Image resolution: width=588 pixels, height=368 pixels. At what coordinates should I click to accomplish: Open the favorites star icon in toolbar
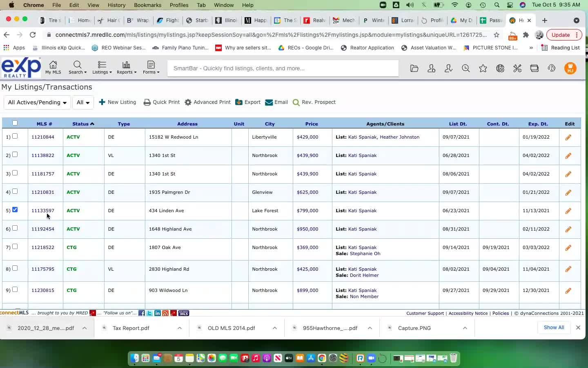[x=483, y=68]
